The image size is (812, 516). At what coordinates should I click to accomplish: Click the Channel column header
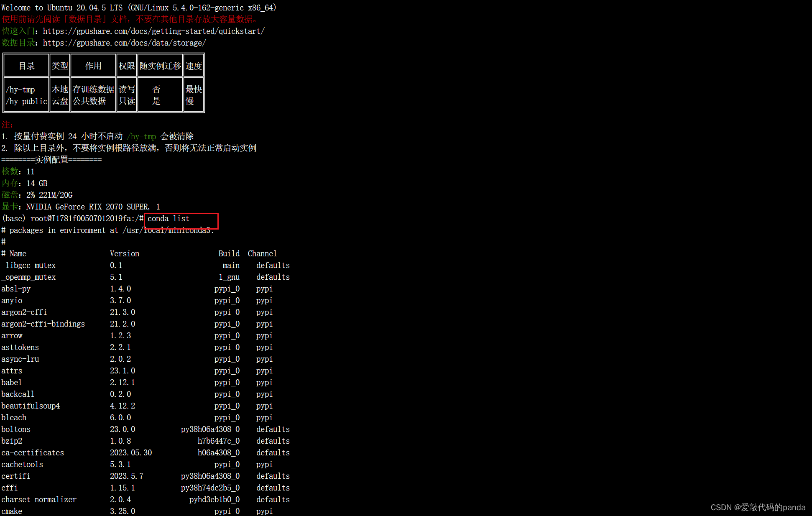click(x=262, y=254)
